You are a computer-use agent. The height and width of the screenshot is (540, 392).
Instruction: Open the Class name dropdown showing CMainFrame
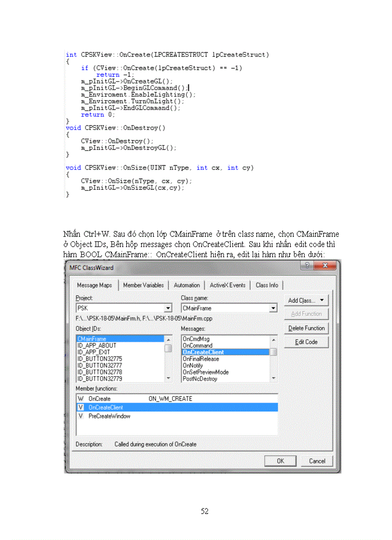[x=274, y=308]
